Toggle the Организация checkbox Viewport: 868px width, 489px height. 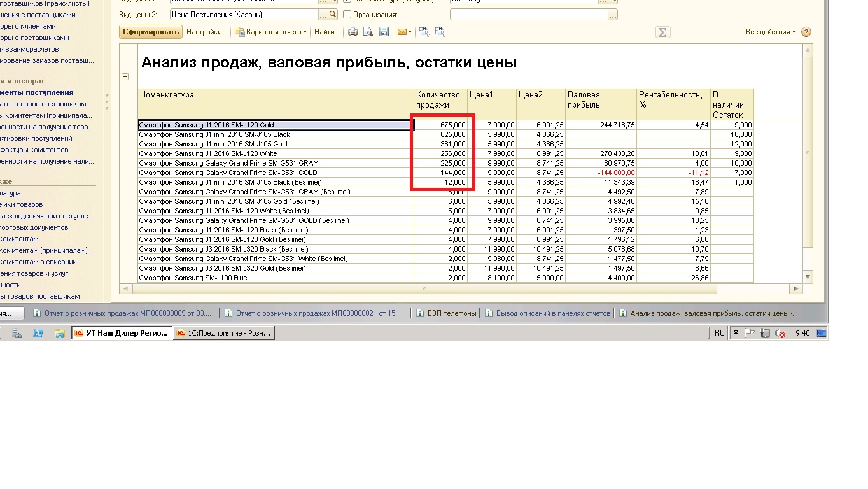tap(347, 14)
